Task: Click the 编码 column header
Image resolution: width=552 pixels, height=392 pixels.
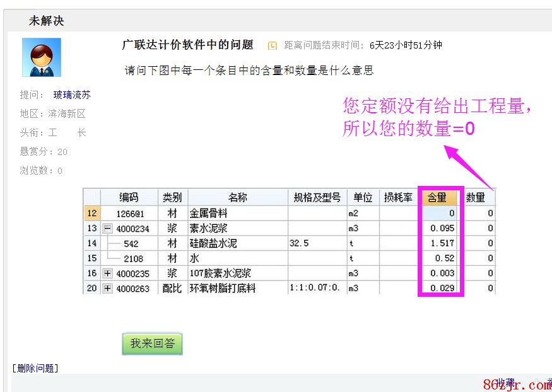Action: pyautogui.click(x=129, y=197)
